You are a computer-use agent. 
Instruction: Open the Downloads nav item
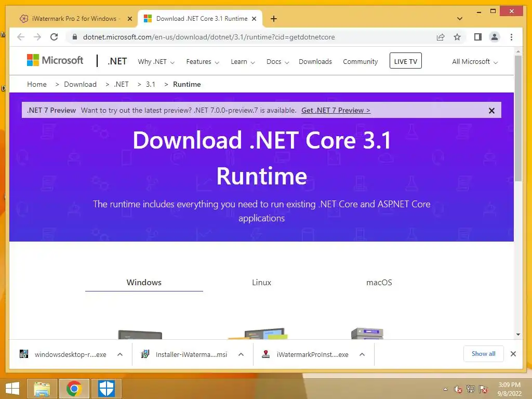(315, 62)
